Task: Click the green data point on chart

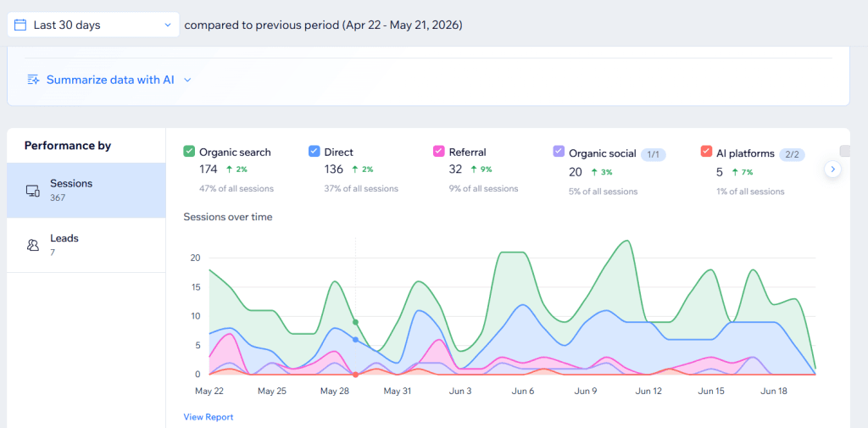Action: [x=355, y=322]
